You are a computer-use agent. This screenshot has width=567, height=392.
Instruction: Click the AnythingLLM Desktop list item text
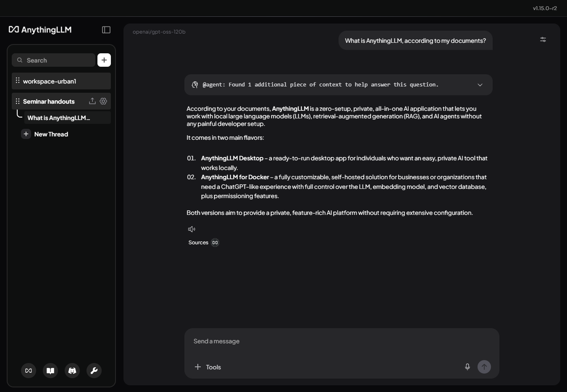point(344,163)
